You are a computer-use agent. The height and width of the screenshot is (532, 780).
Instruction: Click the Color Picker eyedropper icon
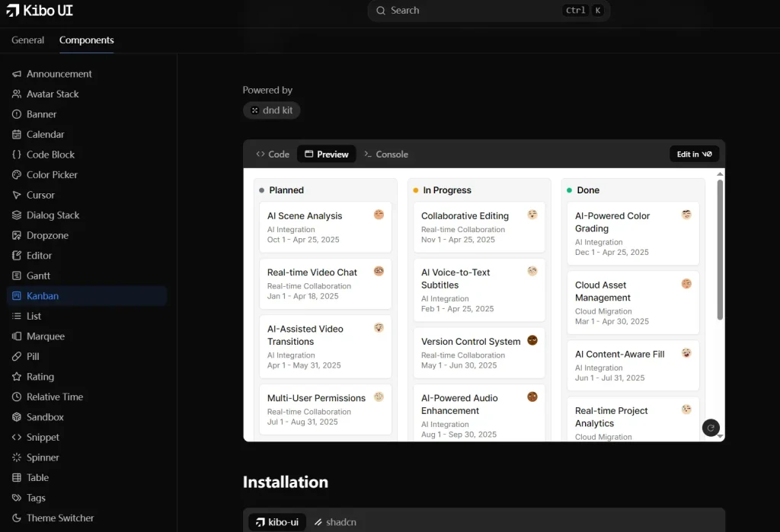click(17, 174)
